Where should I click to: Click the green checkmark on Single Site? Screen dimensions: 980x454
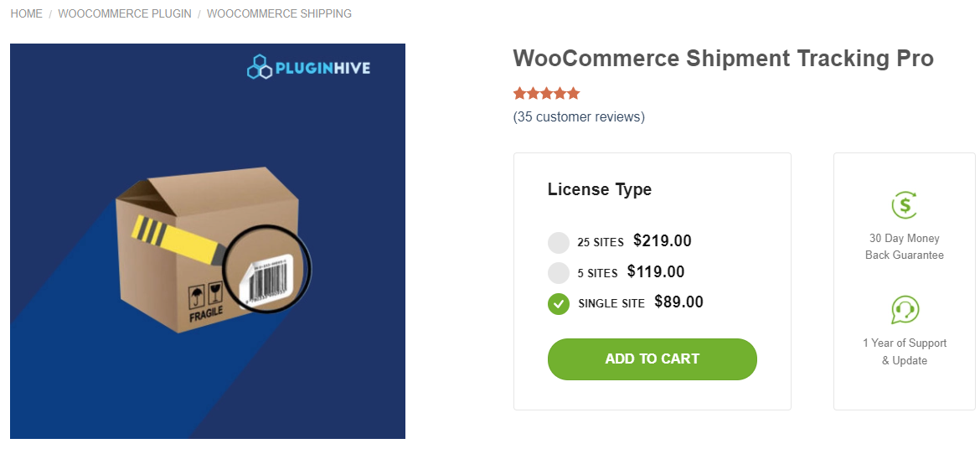click(x=559, y=303)
